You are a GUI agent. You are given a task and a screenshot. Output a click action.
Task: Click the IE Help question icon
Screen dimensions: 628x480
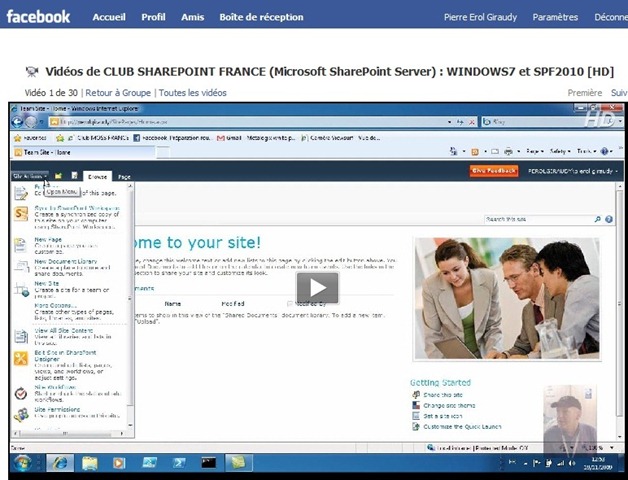604,151
